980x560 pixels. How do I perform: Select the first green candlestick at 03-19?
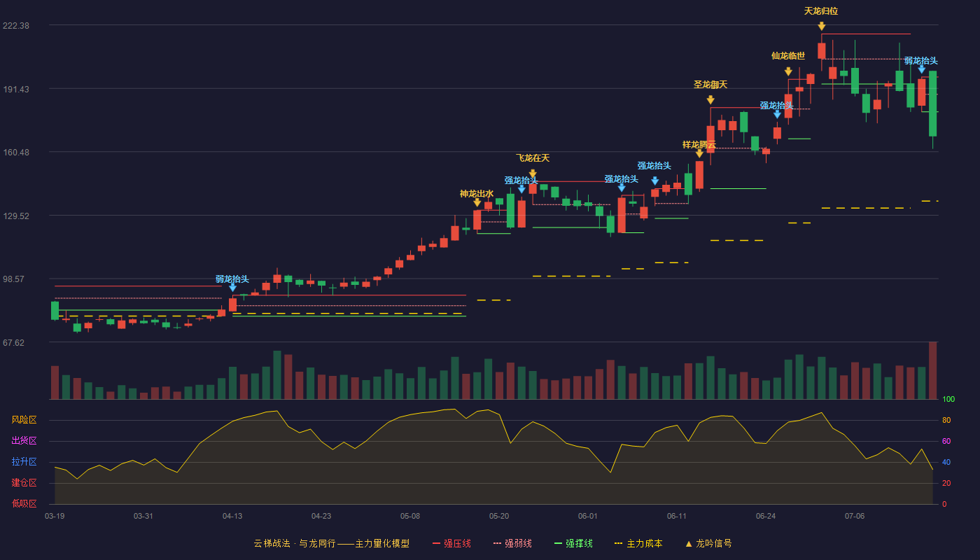(x=55, y=311)
